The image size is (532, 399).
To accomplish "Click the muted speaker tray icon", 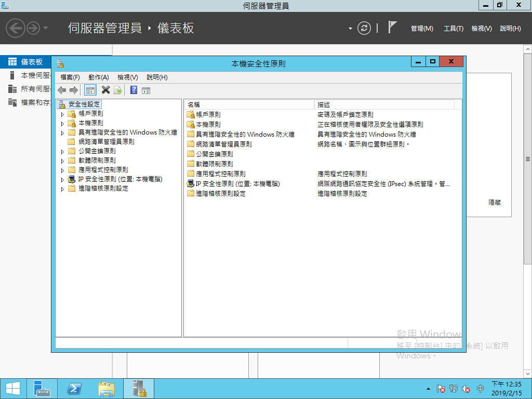I will 466,389.
